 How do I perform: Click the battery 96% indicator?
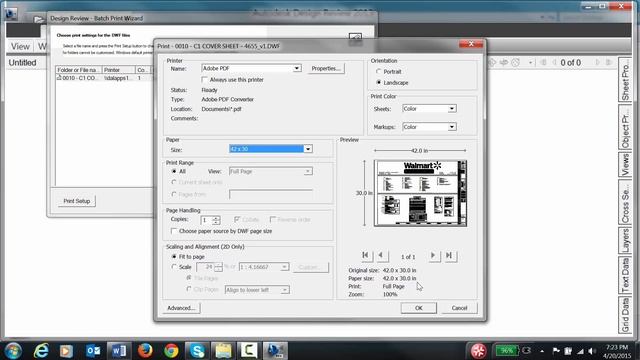507,351
